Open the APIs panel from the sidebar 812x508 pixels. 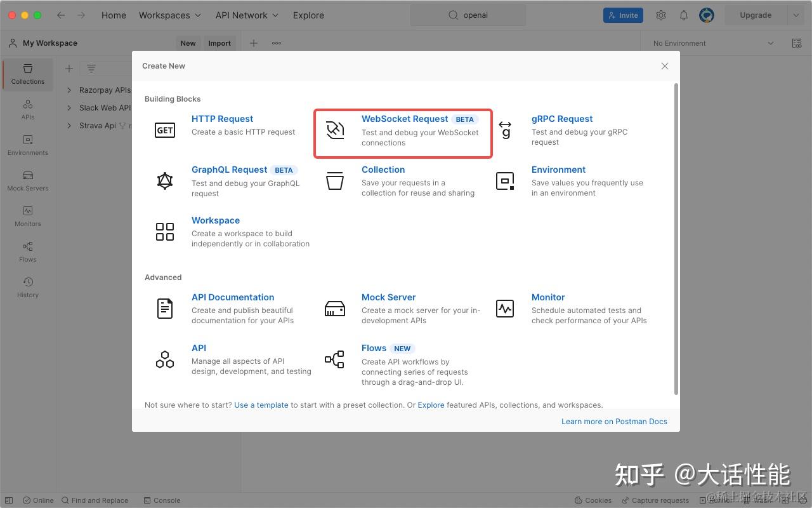tap(27, 110)
